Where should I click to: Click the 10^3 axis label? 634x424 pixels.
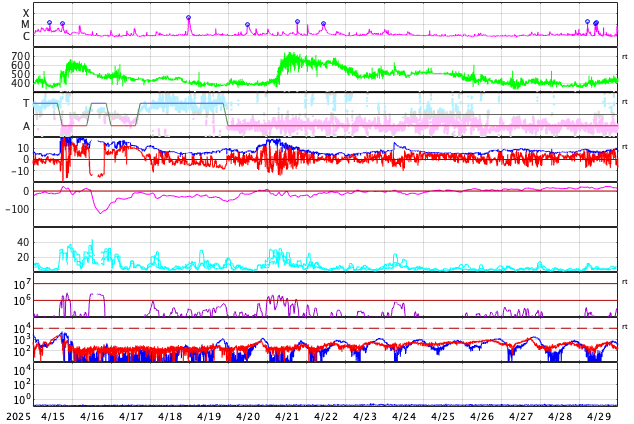pos(22,340)
